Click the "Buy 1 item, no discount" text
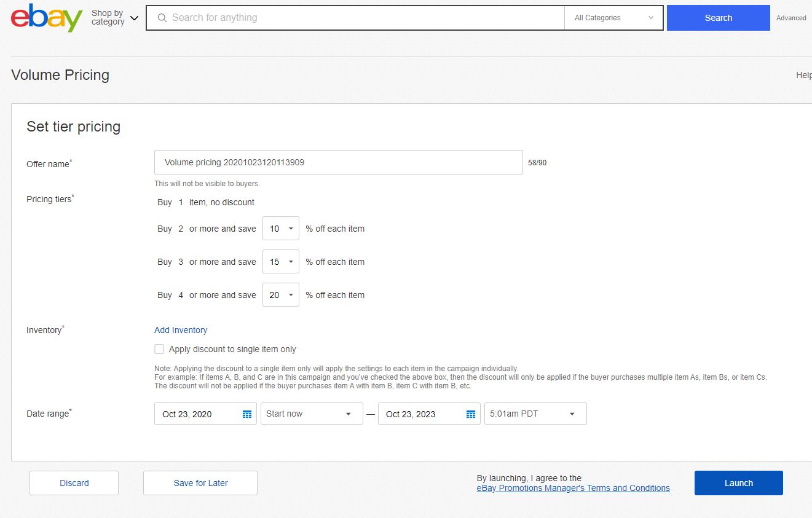The height and width of the screenshot is (518, 812). pos(206,202)
